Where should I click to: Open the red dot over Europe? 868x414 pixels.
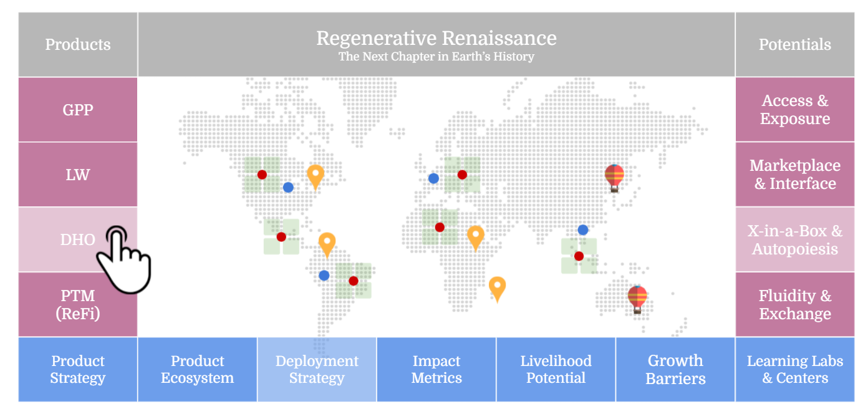coord(462,175)
